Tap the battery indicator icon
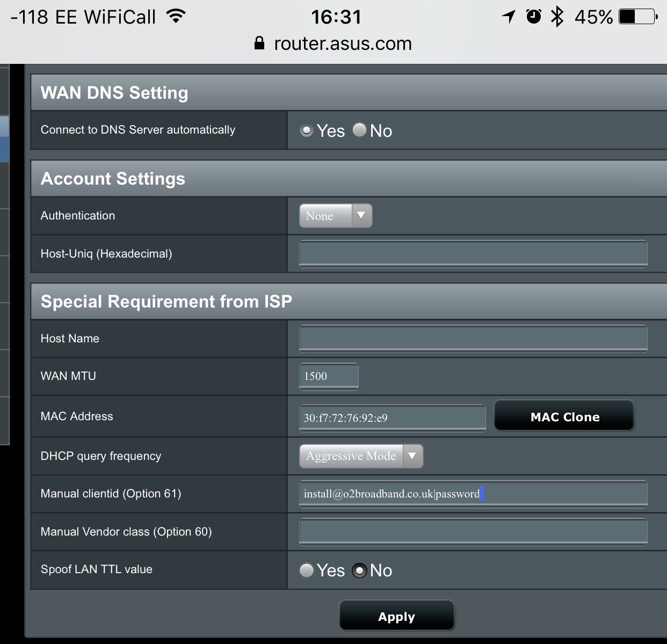Image resolution: width=667 pixels, height=644 pixels. [638, 17]
